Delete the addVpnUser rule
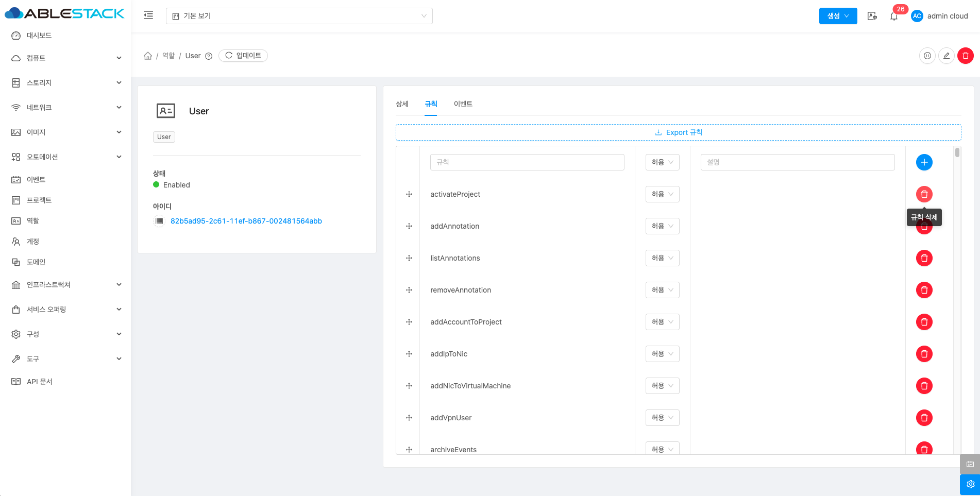The image size is (980, 496). (924, 418)
